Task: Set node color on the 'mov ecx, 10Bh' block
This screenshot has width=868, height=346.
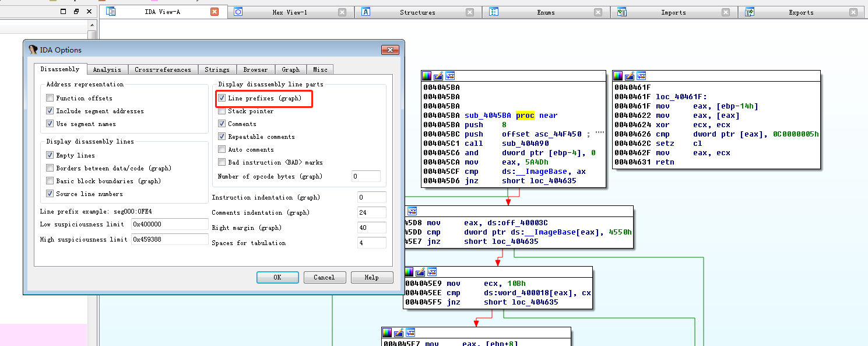Action: [x=409, y=271]
